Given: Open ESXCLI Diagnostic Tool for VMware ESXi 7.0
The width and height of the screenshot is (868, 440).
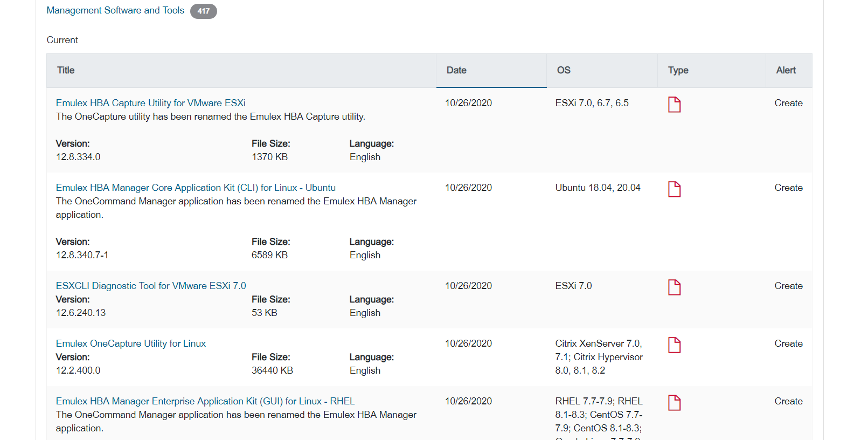Looking at the screenshot, I should coord(151,286).
